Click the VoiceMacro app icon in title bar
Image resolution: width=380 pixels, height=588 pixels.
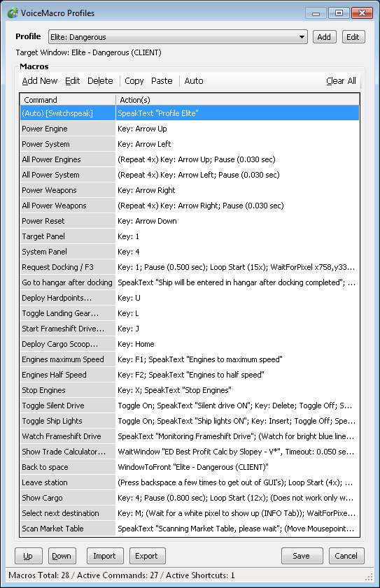[13, 13]
